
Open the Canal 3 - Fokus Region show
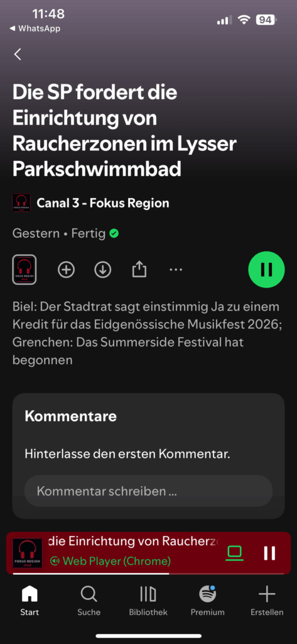point(103,203)
